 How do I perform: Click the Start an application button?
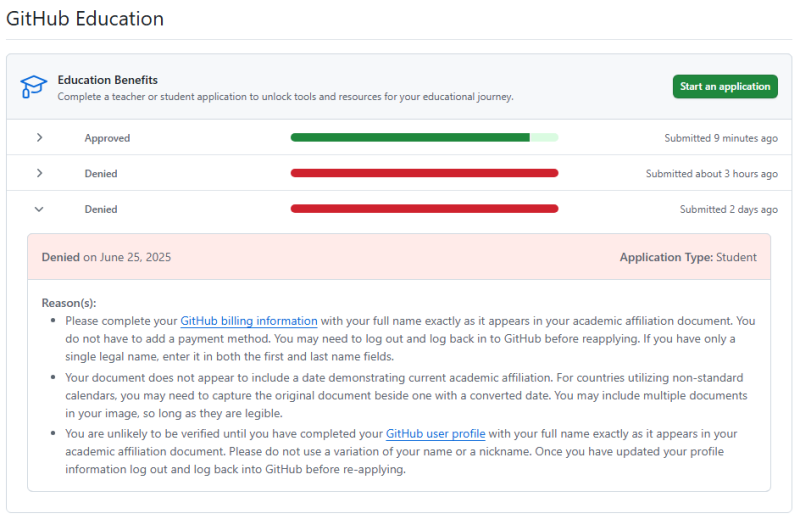[x=725, y=86]
